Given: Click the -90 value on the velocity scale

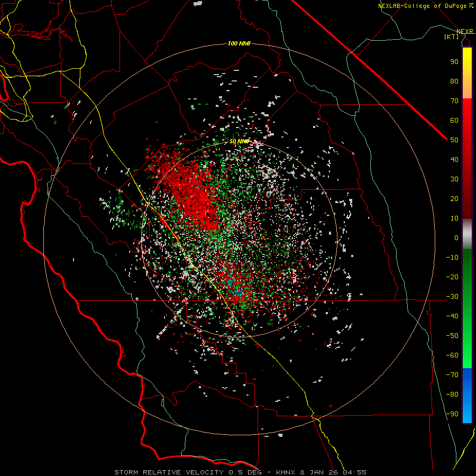Looking at the screenshot, I should (x=452, y=414).
